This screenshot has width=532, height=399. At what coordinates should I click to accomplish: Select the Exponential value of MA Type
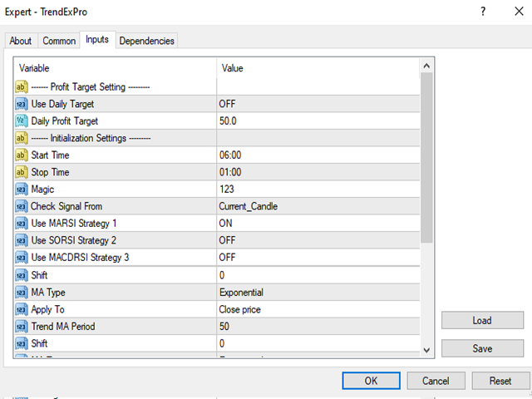[x=241, y=293]
